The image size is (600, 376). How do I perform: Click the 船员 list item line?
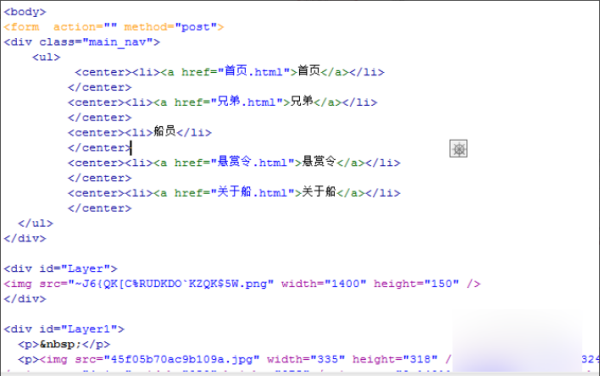pos(140,132)
